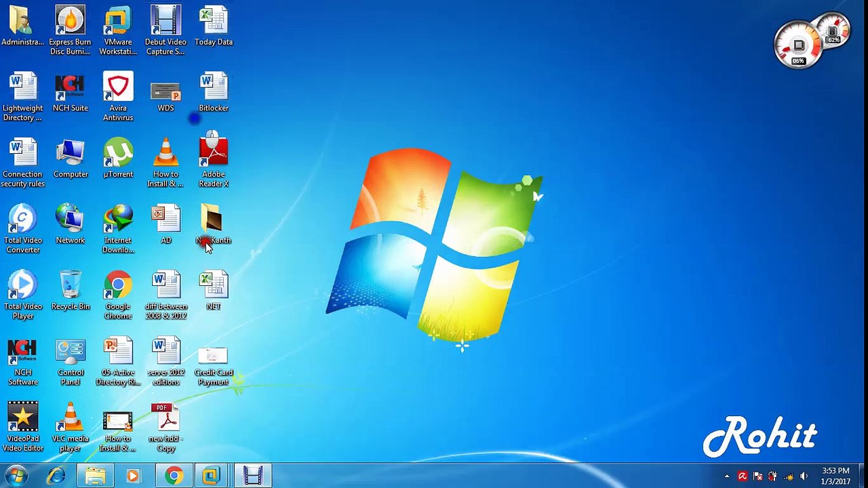Select 05-Active Directory presentation file
This screenshot has width=868, height=488.
(118, 362)
